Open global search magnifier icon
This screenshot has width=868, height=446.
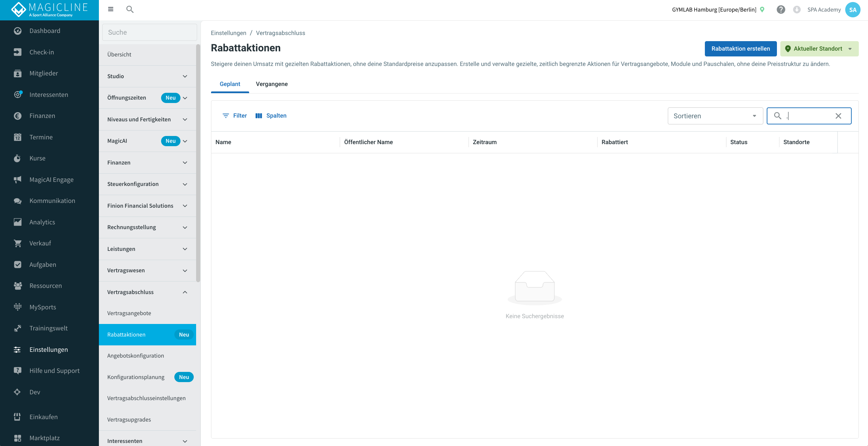tap(130, 9)
